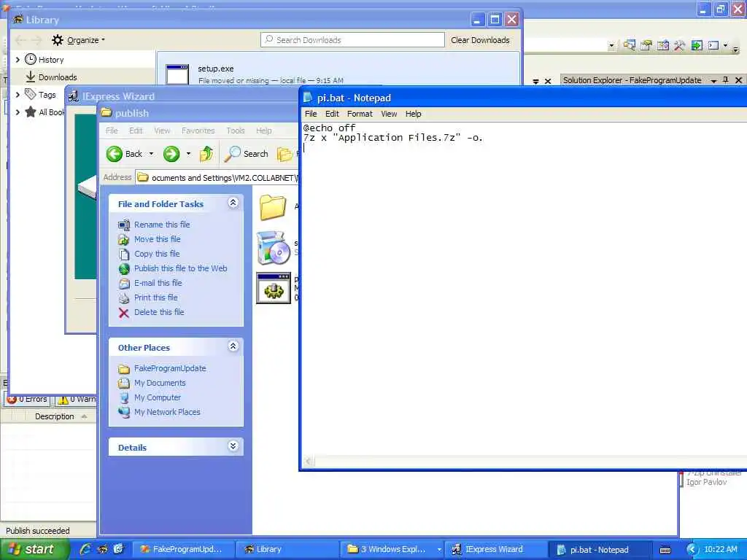The width and height of the screenshot is (747, 560).
Task: Click the Folders icon in publish toolbar
Action: click(285, 154)
